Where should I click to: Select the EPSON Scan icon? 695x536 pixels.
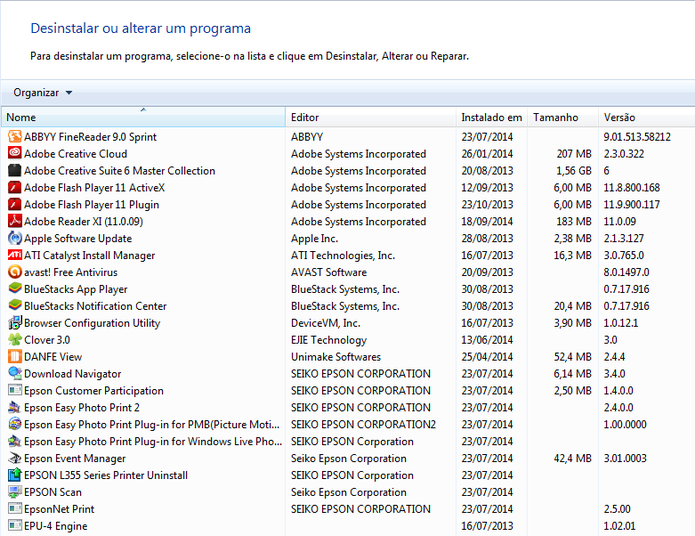pyautogui.click(x=15, y=492)
